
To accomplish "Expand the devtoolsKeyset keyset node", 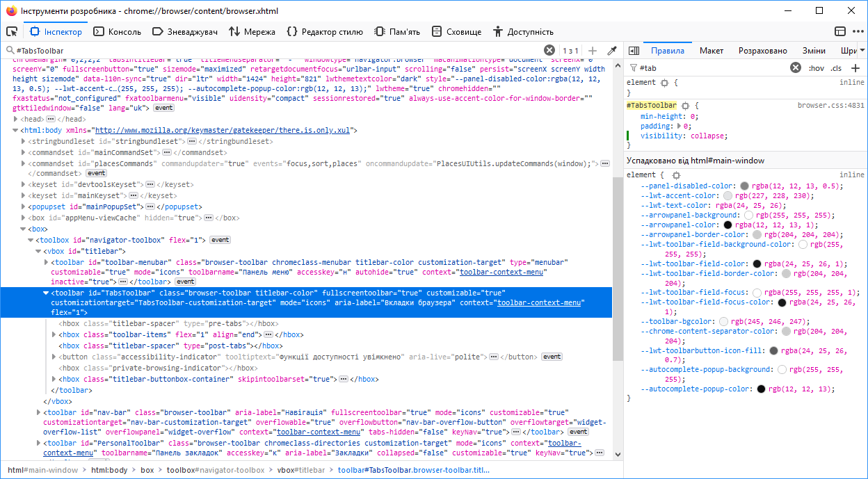I will (x=24, y=184).
